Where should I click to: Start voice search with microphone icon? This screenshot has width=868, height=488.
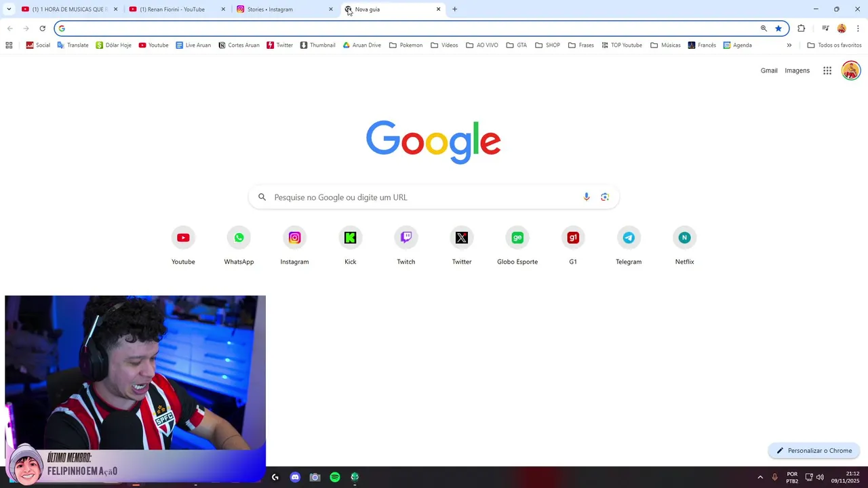coord(587,197)
